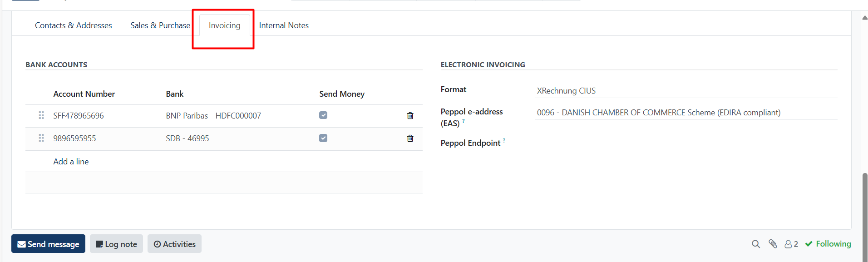Open the Internal Notes tab
Screen dimensions: 868x262
coord(284,25)
